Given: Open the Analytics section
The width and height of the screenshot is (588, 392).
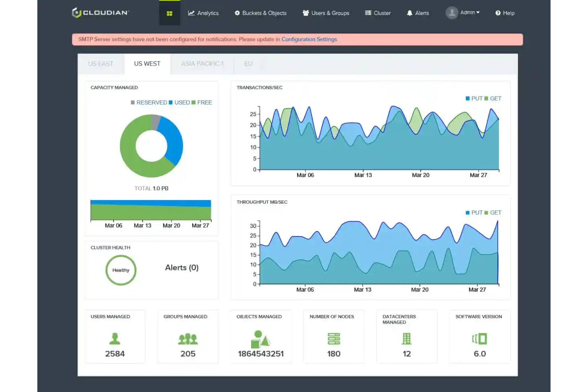Looking at the screenshot, I should [x=203, y=13].
